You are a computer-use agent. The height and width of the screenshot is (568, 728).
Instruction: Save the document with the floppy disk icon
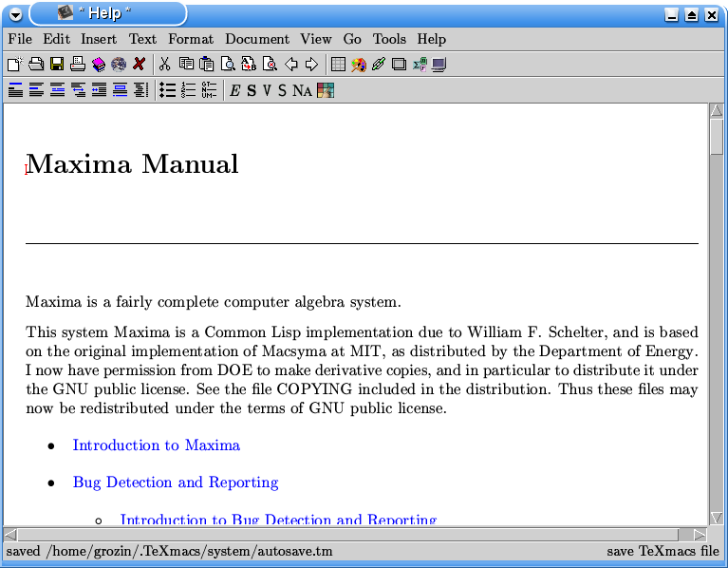tap(57, 64)
